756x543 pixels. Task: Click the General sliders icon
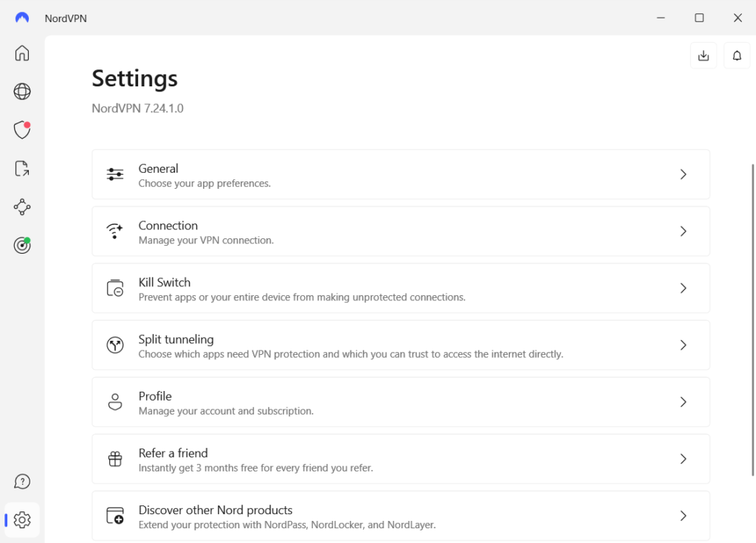[114, 174]
